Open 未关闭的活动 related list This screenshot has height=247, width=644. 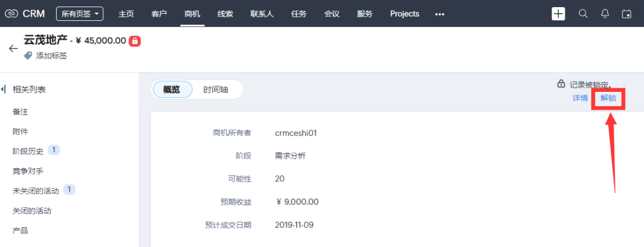click(36, 191)
